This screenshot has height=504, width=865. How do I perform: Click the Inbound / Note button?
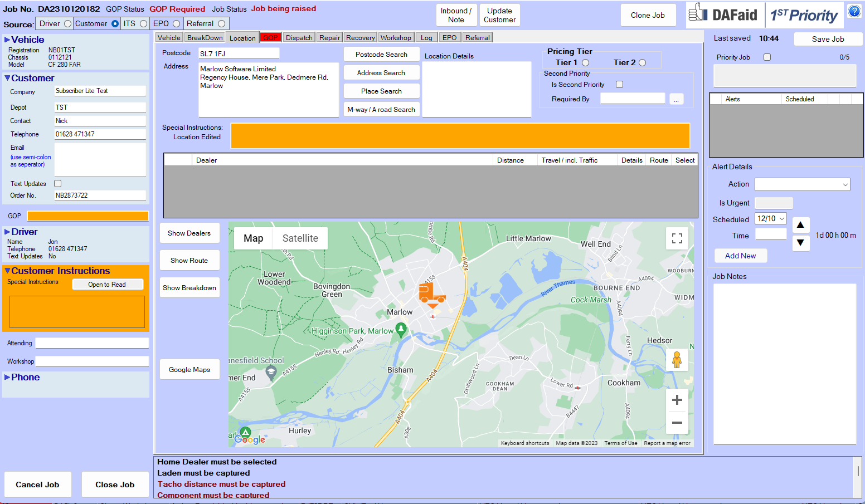456,15
